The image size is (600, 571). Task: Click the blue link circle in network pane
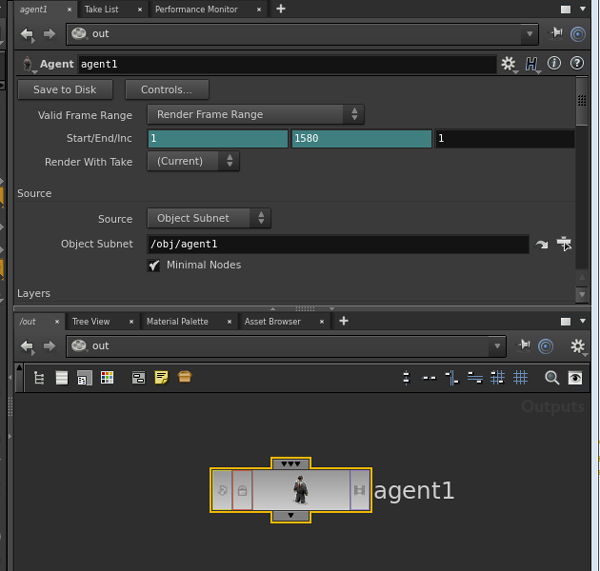coord(546,346)
